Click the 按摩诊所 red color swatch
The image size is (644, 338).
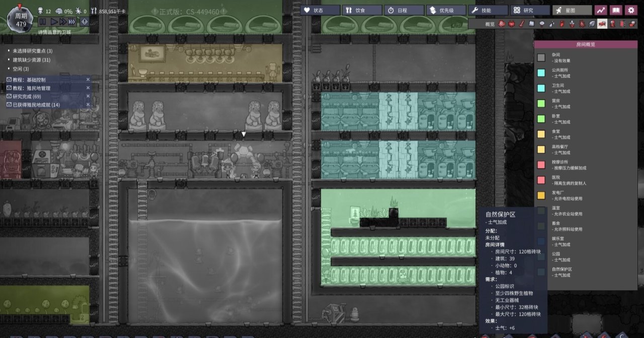[x=541, y=165]
